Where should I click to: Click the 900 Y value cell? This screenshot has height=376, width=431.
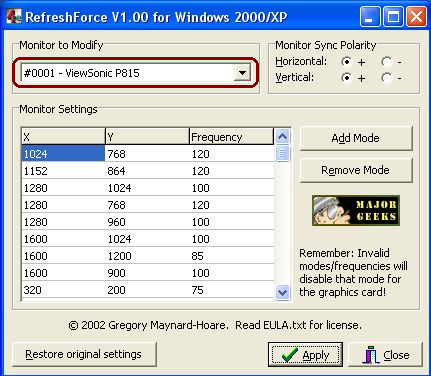click(116, 273)
